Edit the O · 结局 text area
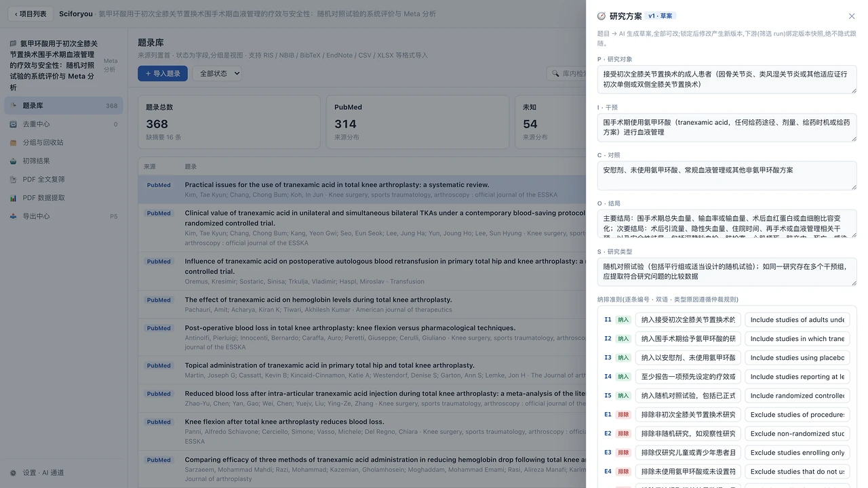Viewport: 868px width, 488px height. coord(727,224)
